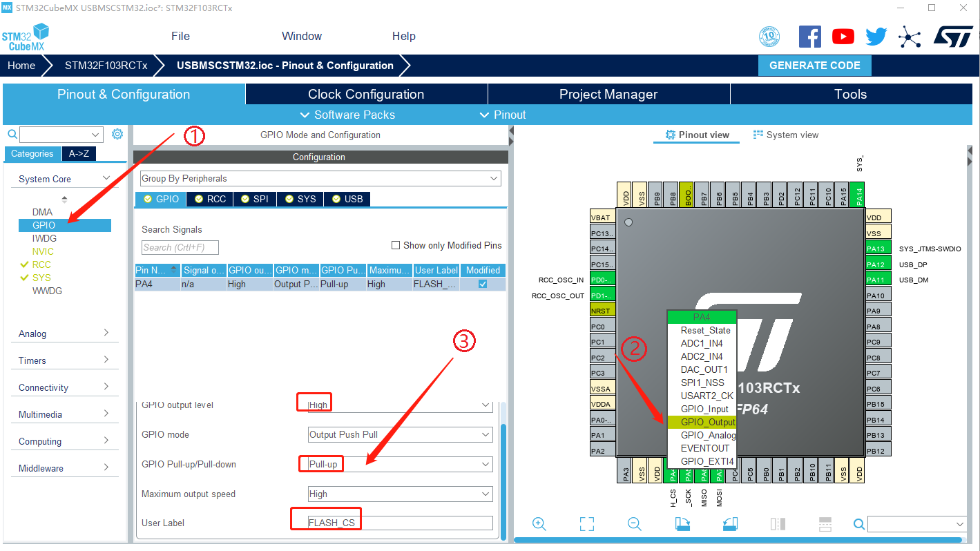980x551 pixels.
Task: Choose SPI1_NSS in PA4 popup menu
Action: 702,383
